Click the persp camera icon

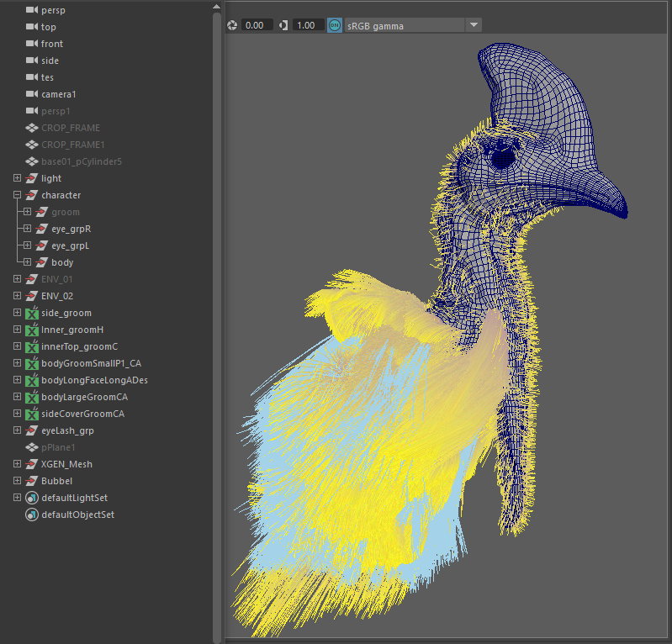[32, 10]
